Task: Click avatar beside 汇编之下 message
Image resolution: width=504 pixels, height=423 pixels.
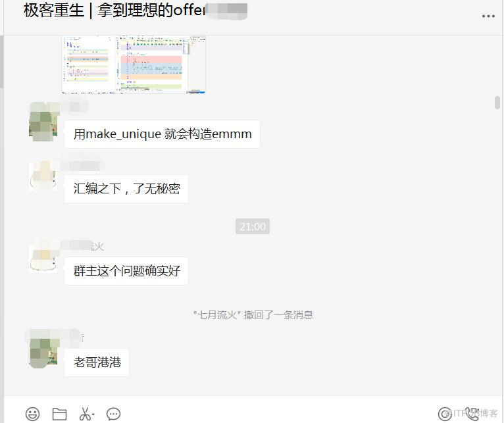Action: tap(43, 177)
